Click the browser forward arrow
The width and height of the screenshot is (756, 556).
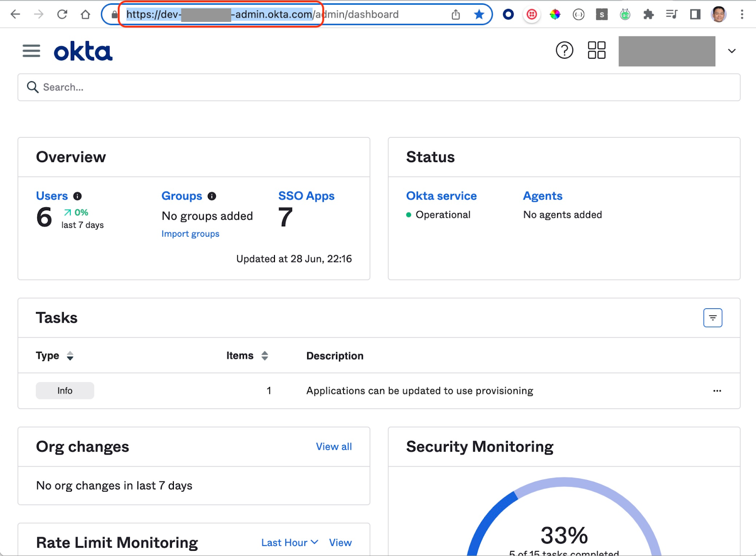pos(39,14)
